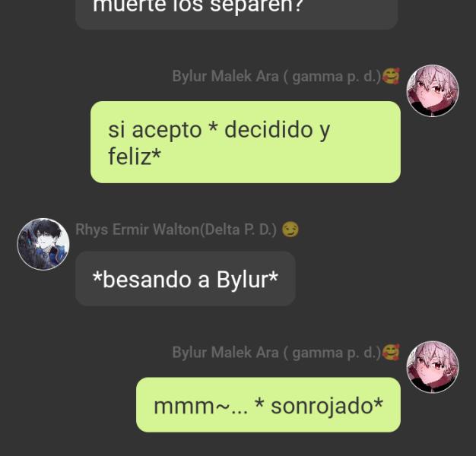Click the word 'decidido' in the green bubble
The height and width of the screenshot is (456, 476).
pyautogui.click(x=268, y=130)
